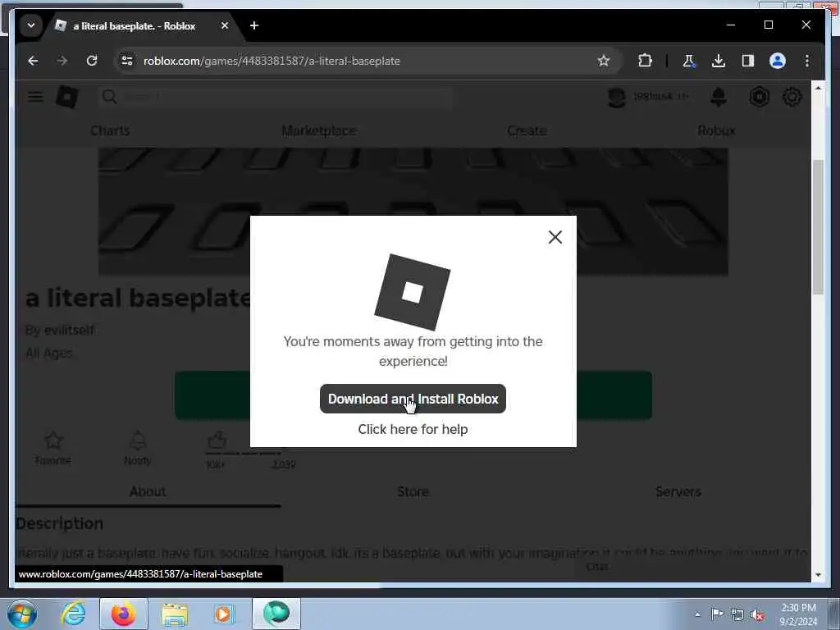Screen dimensions: 840x630
Task: Go to Create in Roblox nav
Action: [x=527, y=130]
